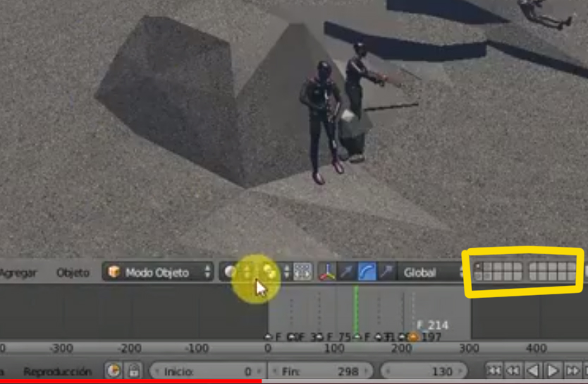Select the orange timeline marker near 214
588x384 pixels.
point(413,337)
